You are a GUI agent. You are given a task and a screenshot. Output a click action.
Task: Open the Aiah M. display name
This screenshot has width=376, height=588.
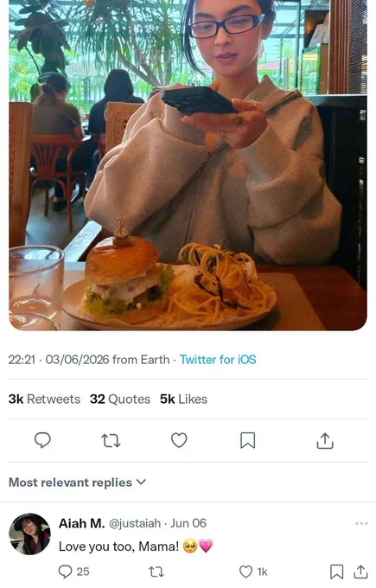point(82,523)
